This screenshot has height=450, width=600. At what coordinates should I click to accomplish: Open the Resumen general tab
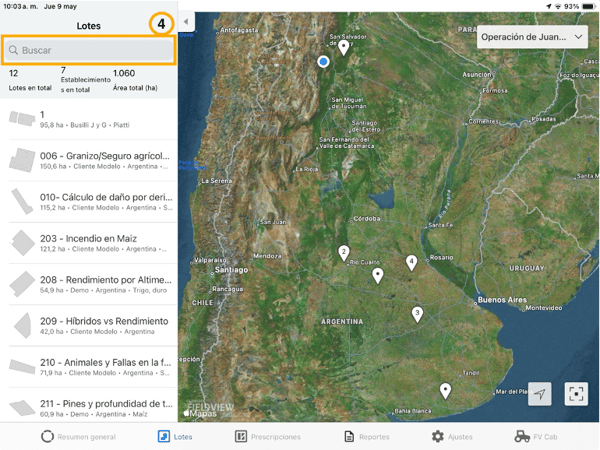point(78,437)
